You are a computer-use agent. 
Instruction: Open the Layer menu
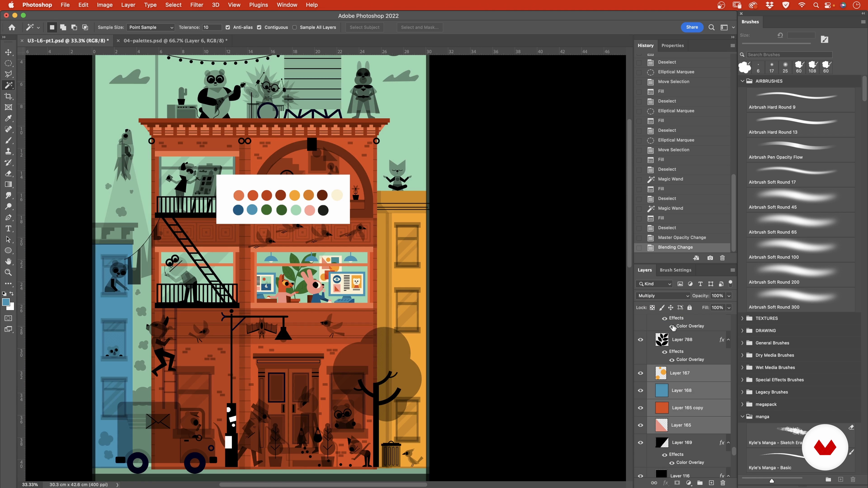click(128, 5)
